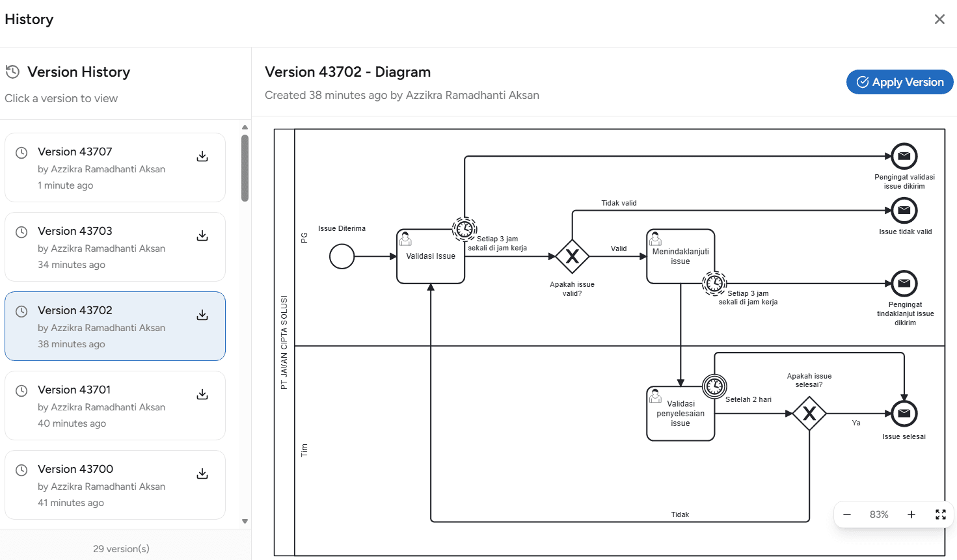The image size is (957, 560).
Task: Click the PT JAVAN CIPTA SOLUSI pool label
Action: point(284,342)
